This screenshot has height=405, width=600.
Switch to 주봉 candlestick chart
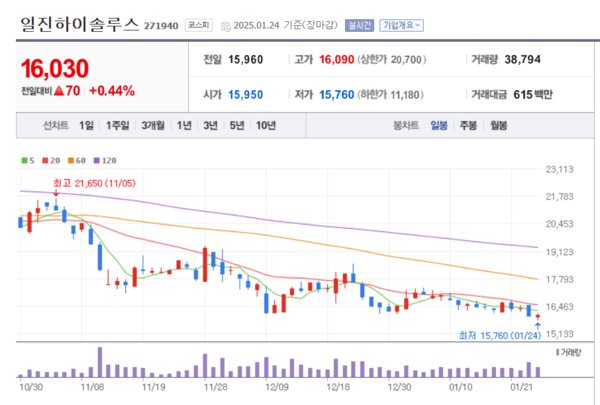coord(468,125)
